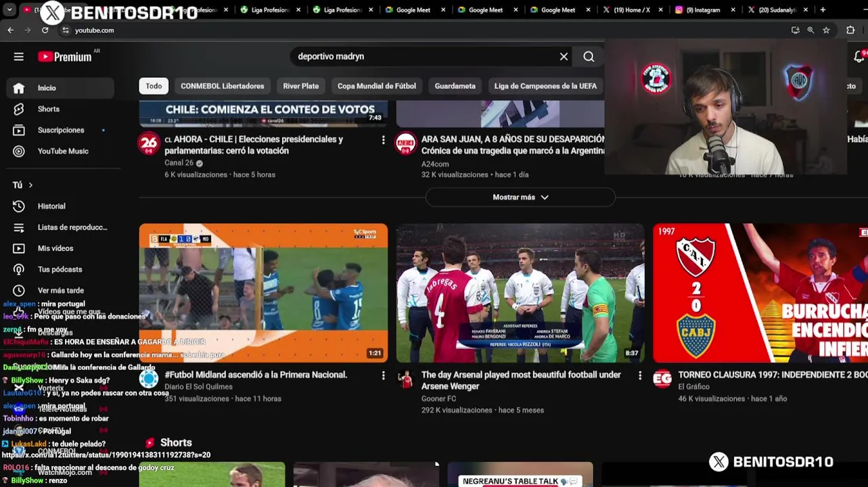Image resolution: width=868 pixels, height=487 pixels.
Task: Select the River Plate chip
Action: click(x=301, y=86)
